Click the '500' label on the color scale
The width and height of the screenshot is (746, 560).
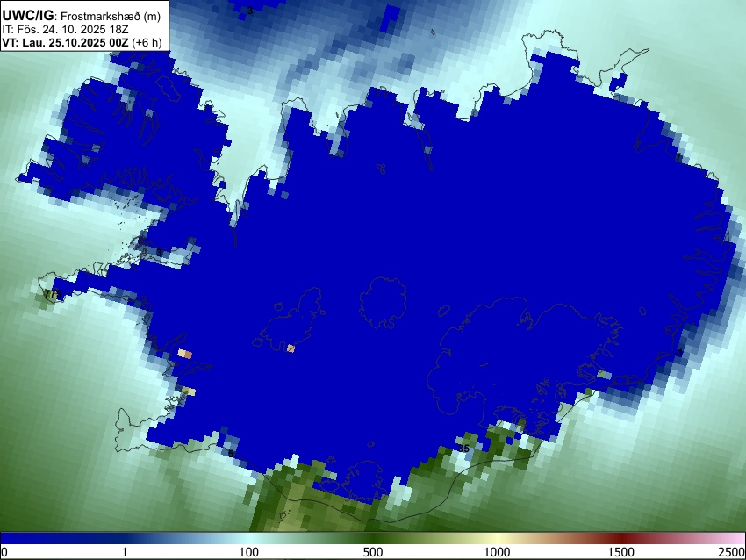point(373,552)
